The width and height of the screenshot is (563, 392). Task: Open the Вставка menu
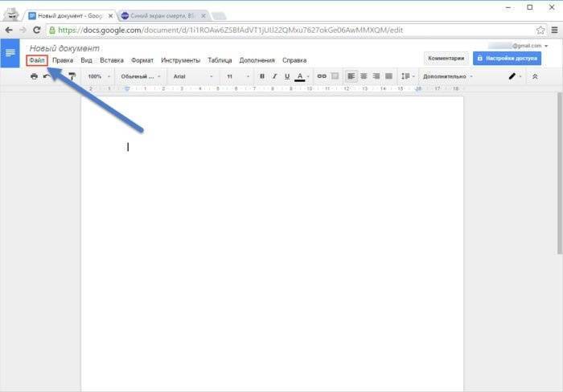tap(112, 60)
